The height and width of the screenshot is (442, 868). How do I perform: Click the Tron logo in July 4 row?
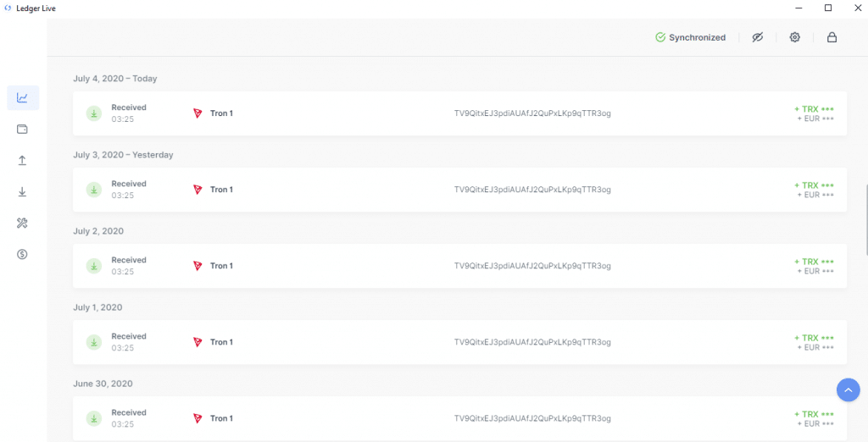[198, 113]
